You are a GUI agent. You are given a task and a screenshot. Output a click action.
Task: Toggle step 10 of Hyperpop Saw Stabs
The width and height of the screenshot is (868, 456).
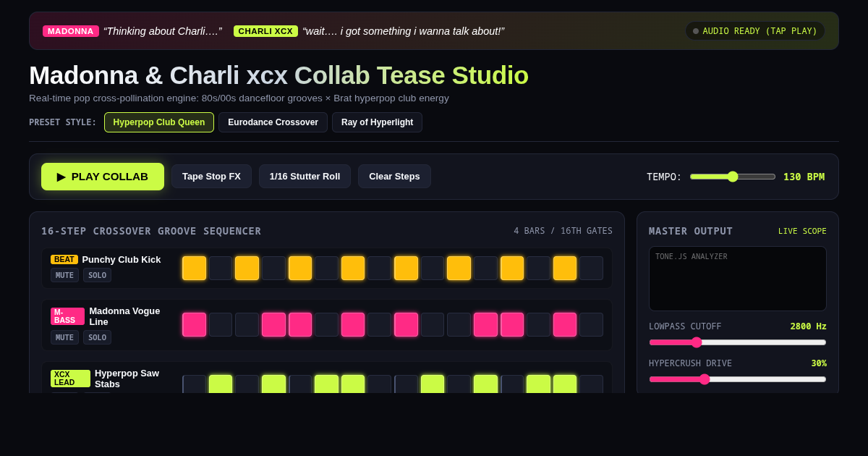pos(433,384)
